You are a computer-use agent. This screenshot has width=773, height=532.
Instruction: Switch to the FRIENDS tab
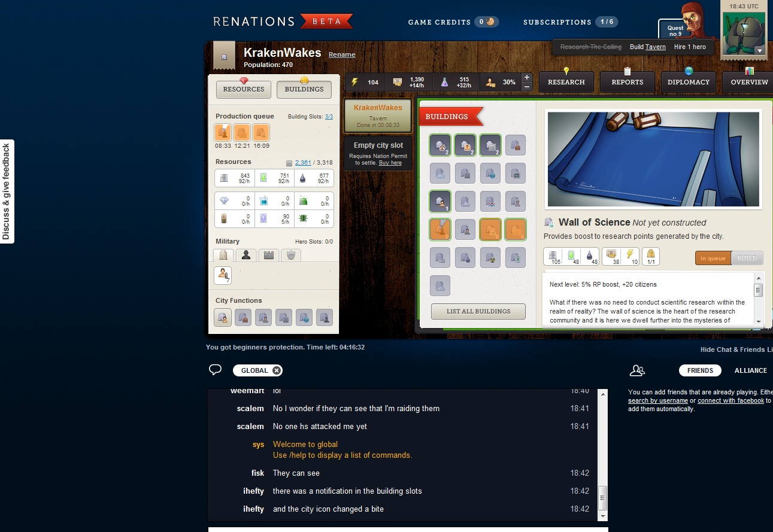pyautogui.click(x=700, y=370)
